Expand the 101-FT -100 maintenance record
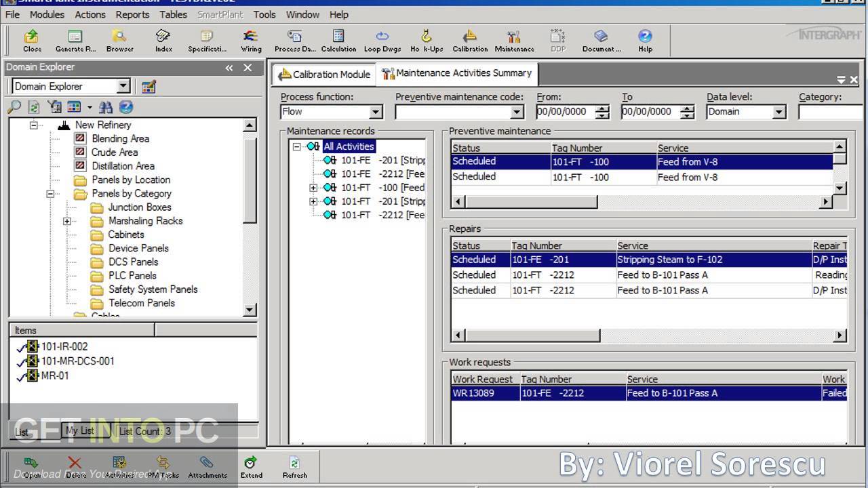 [x=313, y=188]
